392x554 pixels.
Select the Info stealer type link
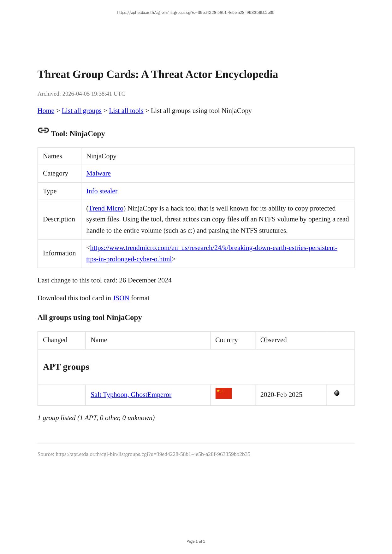point(102,191)
